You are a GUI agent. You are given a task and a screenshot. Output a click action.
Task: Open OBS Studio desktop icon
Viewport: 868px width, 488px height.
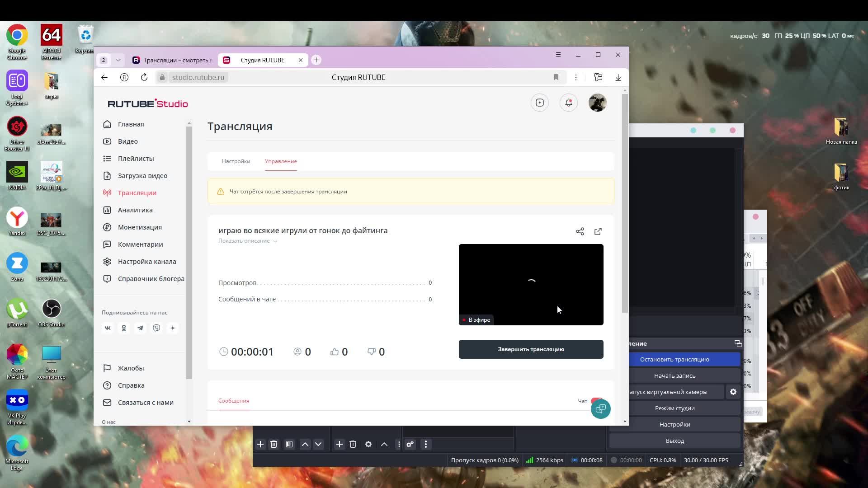tap(51, 313)
